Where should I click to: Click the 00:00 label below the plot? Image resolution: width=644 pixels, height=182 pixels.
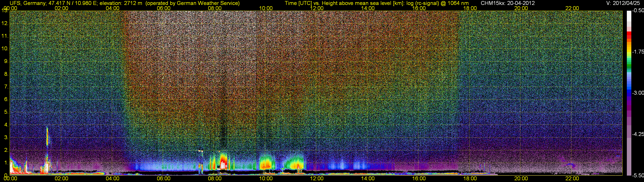[x=11, y=179]
